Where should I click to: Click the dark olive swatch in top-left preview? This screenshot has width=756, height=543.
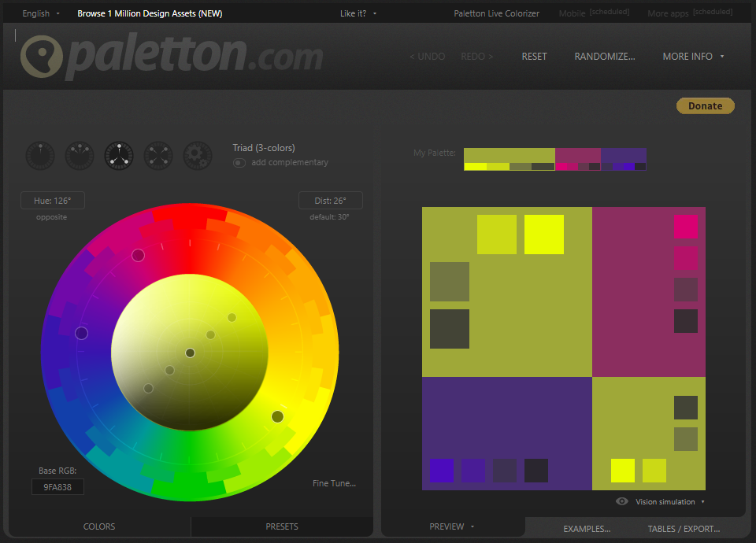pos(450,329)
